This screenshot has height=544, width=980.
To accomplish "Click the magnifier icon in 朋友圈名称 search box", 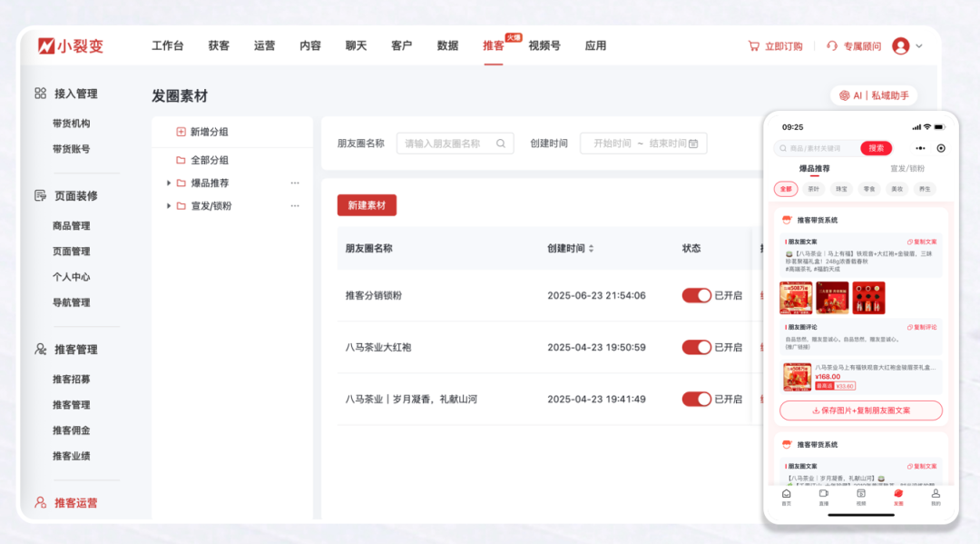I will [500, 143].
